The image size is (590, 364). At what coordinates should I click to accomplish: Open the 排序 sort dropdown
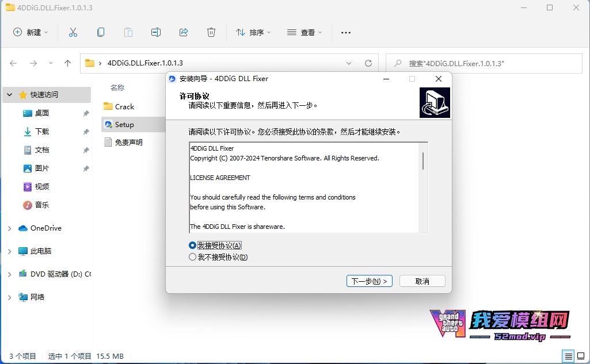253,32
